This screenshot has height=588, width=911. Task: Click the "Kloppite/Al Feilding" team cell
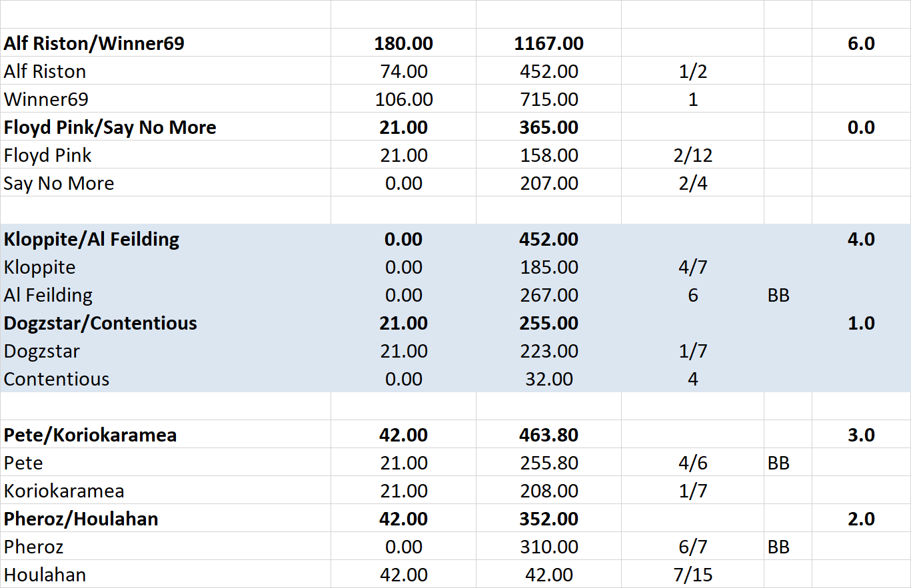[91, 240]
